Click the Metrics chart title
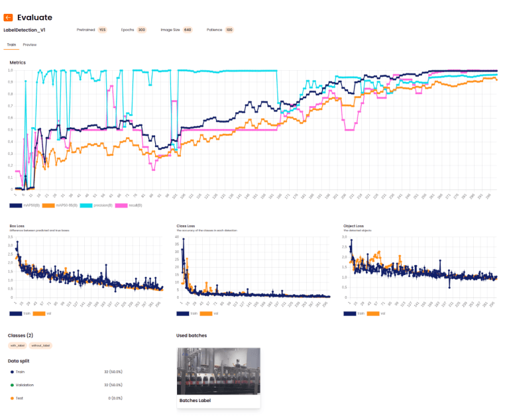 point(17,63)
